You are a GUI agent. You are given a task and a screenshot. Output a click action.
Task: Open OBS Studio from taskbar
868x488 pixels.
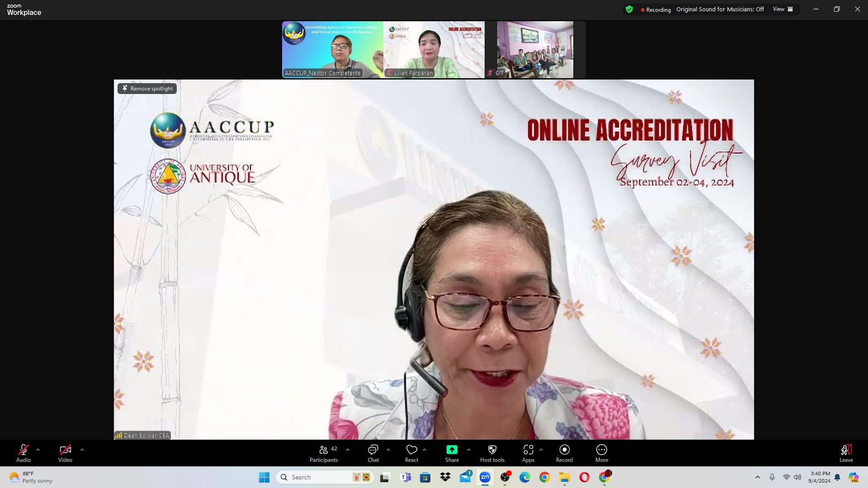[505, 477]
